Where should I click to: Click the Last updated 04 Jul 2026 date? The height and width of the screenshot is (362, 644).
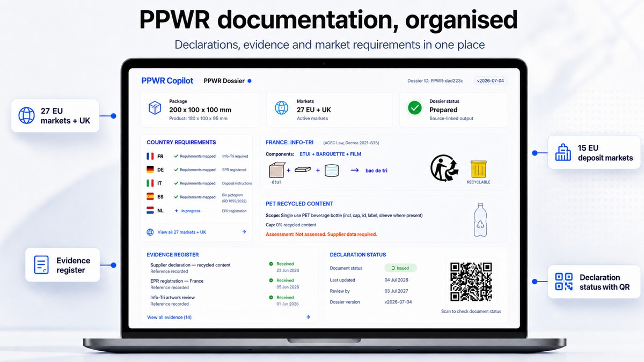click(x=397, y=280)
